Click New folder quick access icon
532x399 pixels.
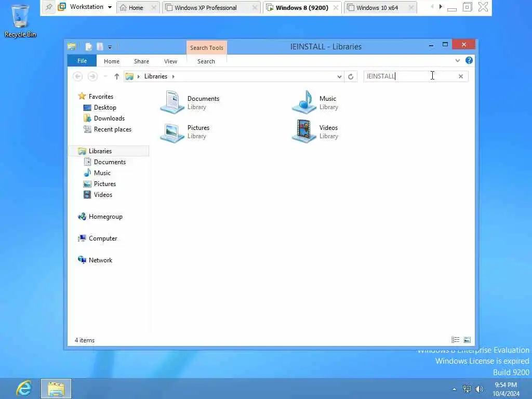pos(100,46)
